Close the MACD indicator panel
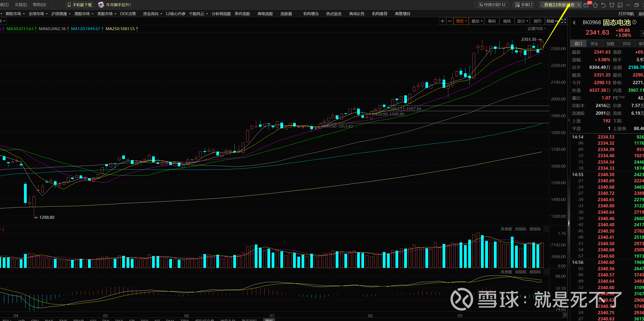 (x=546, y=272)
